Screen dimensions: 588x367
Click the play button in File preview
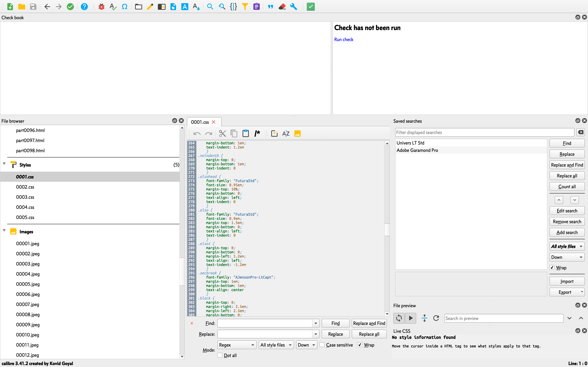410,318
